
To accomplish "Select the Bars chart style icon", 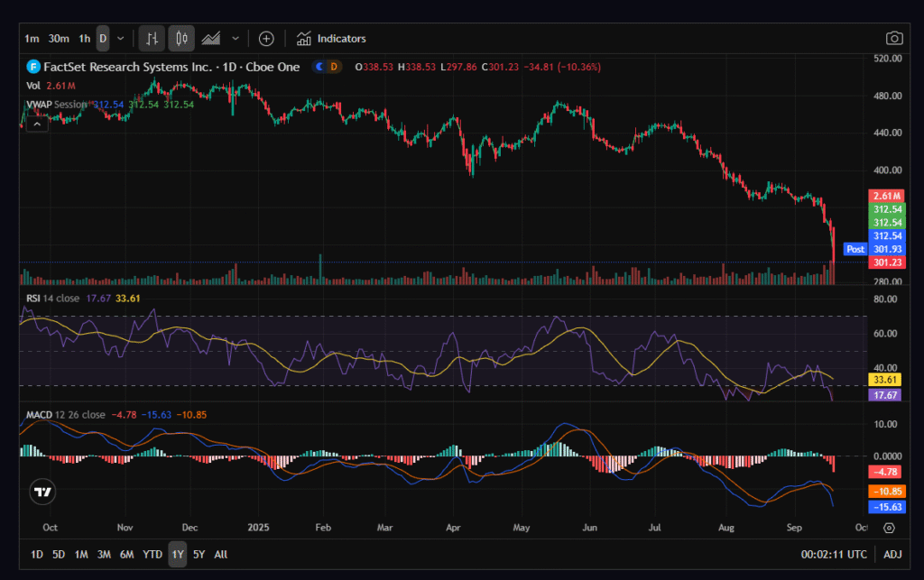I will (x=152, y=39).
